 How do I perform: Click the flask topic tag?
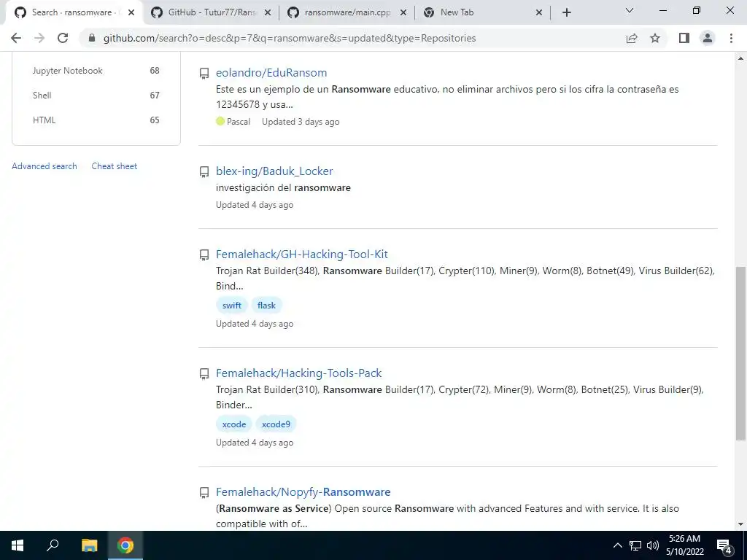pyautogui.click(x=266, y=306)
